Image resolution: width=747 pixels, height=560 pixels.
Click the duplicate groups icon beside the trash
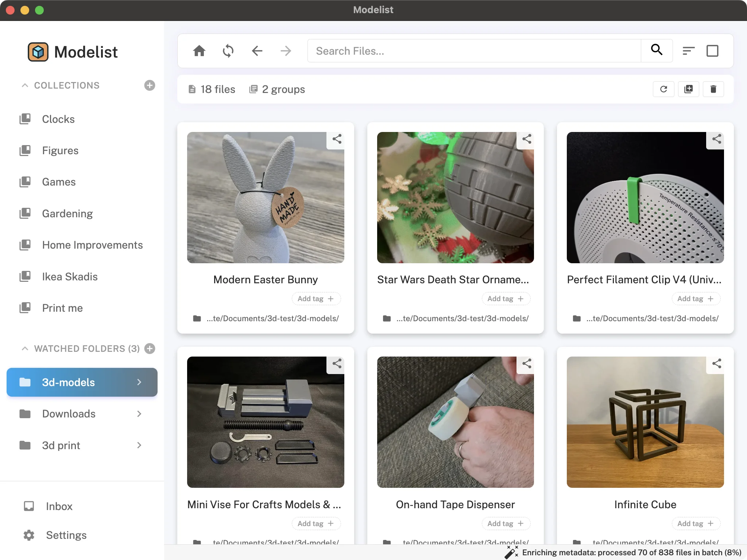[x=688, y=89]
